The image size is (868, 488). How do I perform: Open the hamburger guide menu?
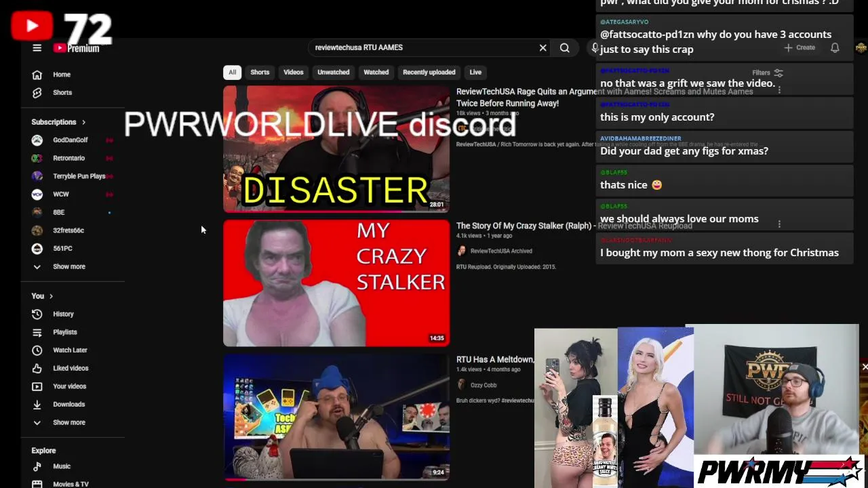(x=37, y=47)
